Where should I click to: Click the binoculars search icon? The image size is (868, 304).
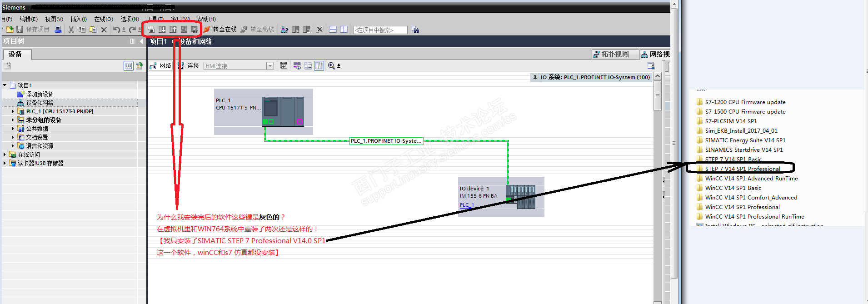click(x=415, y=30)
